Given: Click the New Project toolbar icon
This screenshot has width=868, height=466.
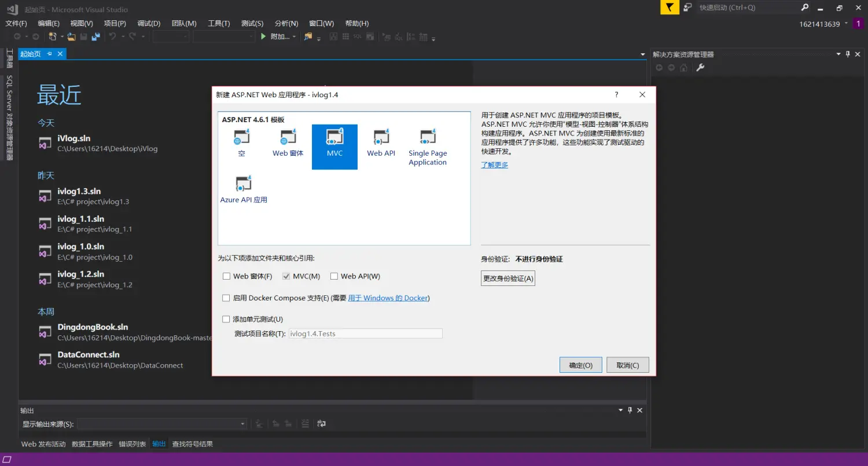Looking at the screenshot, I should [52, 36].
